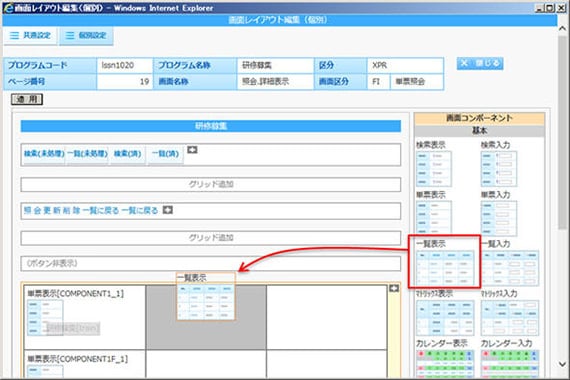Click the COMPONENT1_1 単票表示 thumbnail

[45, 318]
